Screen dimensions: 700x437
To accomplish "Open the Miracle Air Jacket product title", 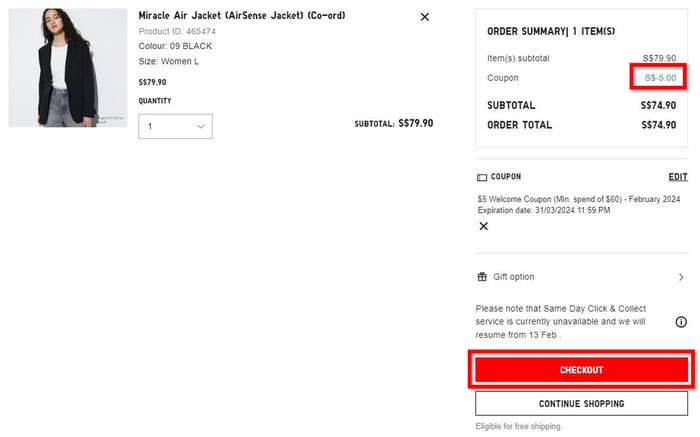I will [x=242, y=16].
